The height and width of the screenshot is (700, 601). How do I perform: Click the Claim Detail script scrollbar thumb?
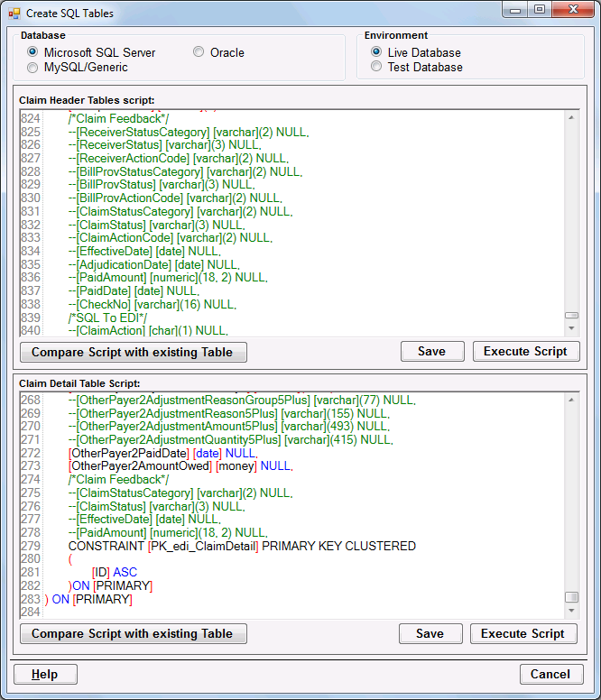pyautogui.click(x=571, y=597)
